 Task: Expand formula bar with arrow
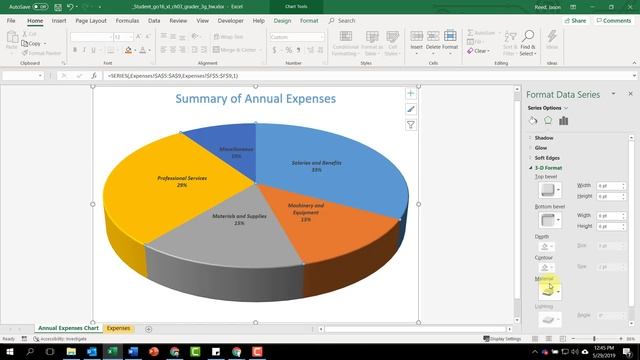[634, 76]
